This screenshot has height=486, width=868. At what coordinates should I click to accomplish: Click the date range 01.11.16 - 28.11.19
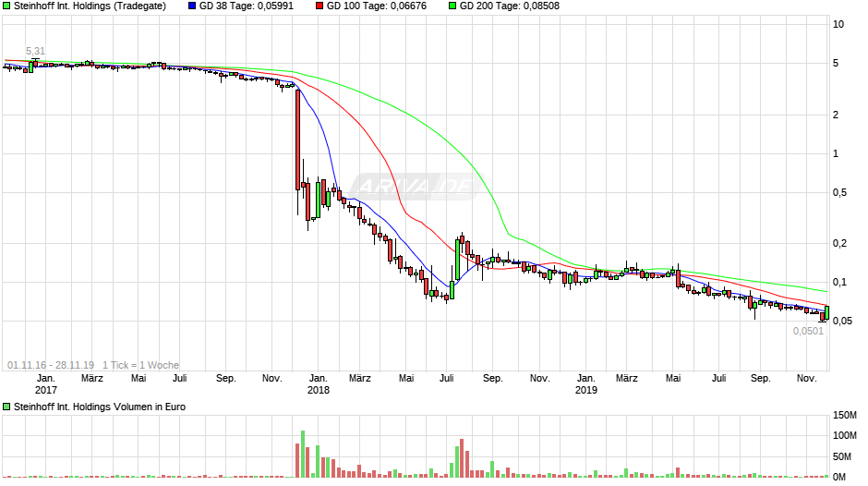51,365
